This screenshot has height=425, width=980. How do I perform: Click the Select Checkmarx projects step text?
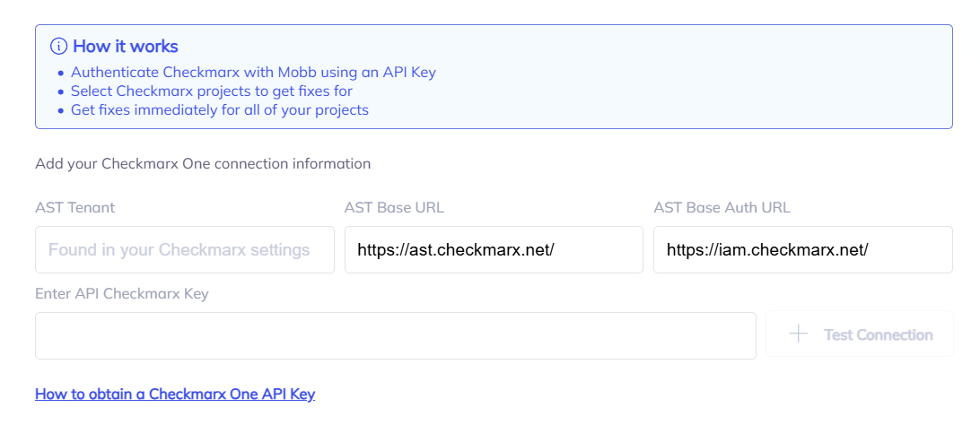coord(212,91)
